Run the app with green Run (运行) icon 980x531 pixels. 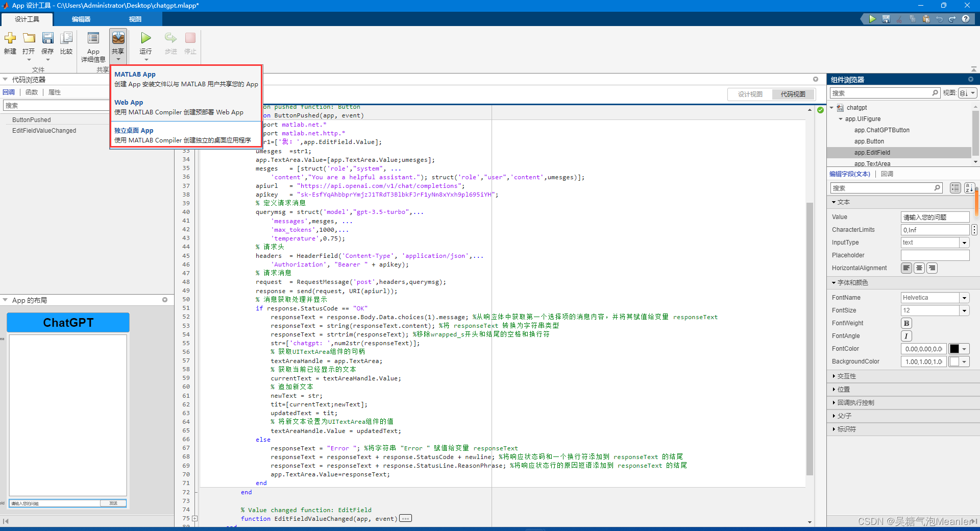(146, 38)
